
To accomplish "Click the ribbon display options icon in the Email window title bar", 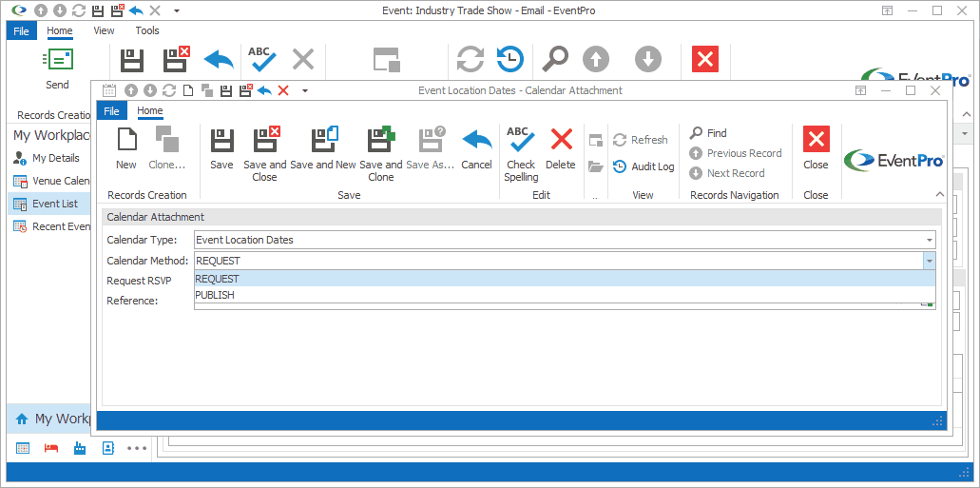I will (888, 10).
